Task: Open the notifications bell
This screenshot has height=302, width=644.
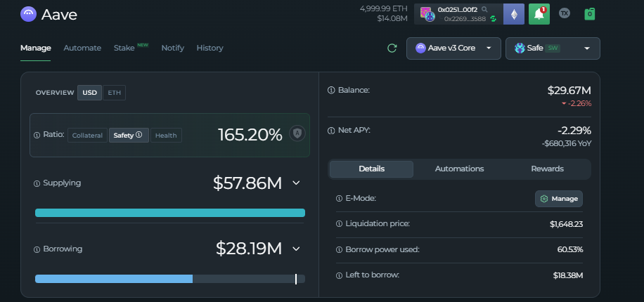Action: tap(539, 14)
